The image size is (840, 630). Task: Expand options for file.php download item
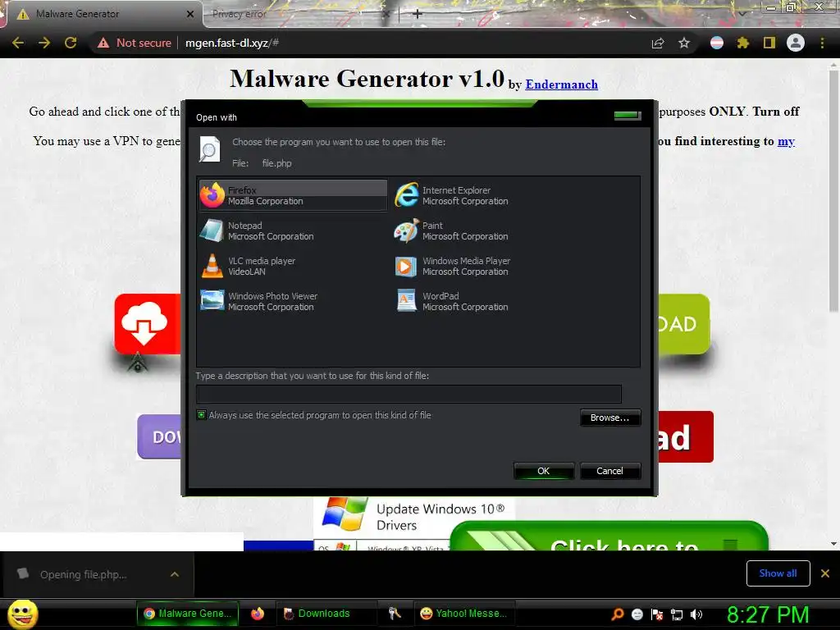pos(175,574)
